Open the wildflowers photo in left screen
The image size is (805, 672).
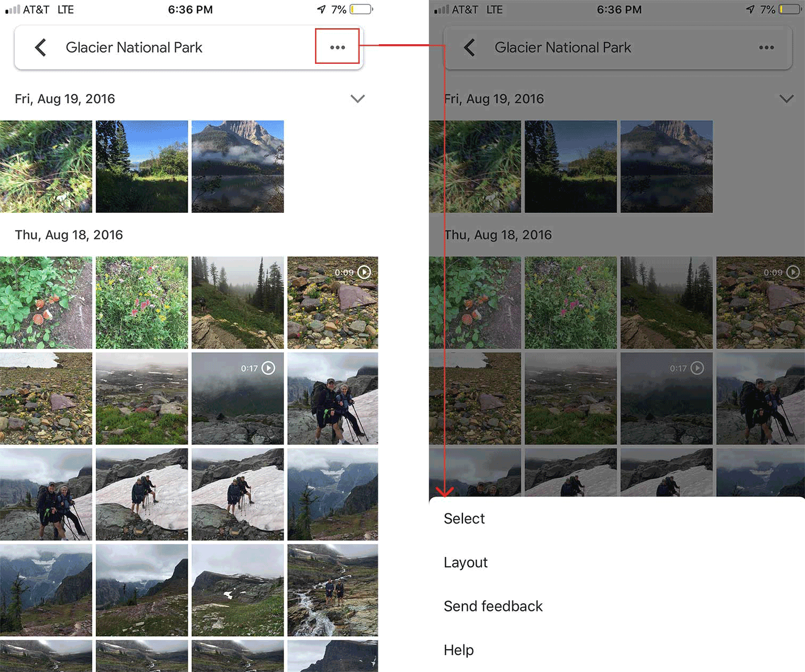tap(142, 302)
